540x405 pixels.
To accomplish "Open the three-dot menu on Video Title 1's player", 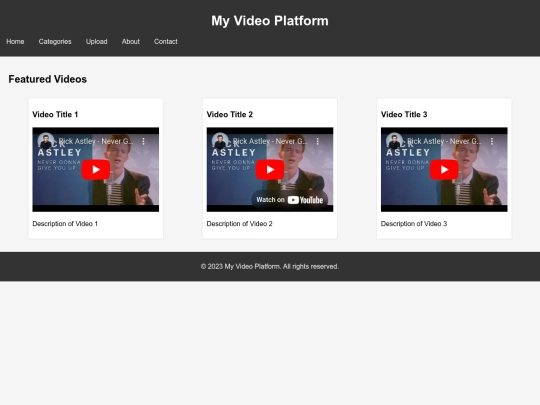I will (x=144, y=141).
